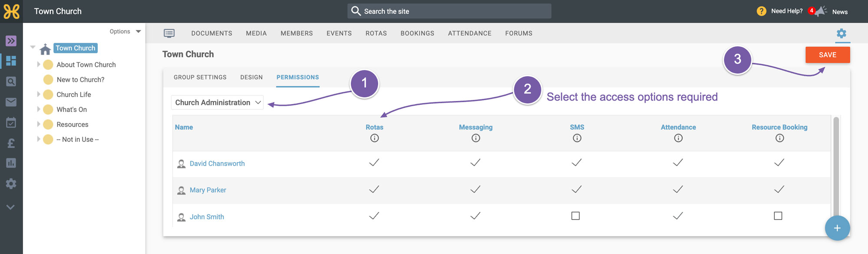Click the blue plus add button
Screen dimensions: 868x254
coord(837,228)
